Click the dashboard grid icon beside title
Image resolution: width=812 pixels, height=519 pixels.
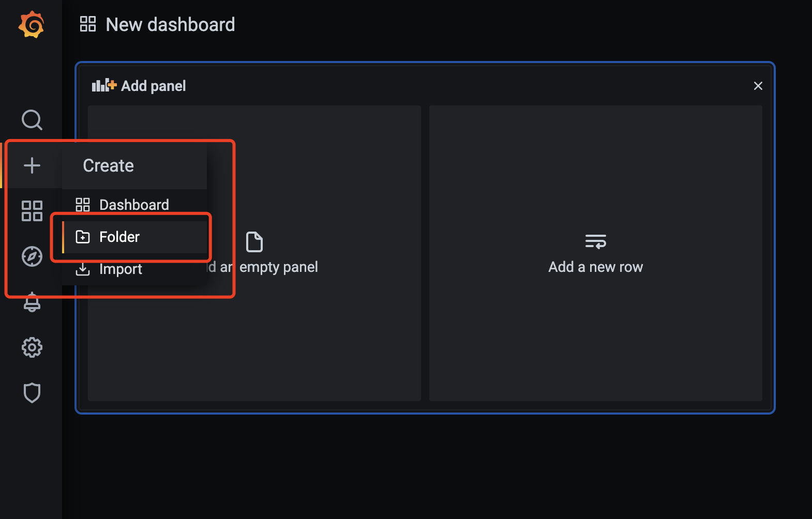tap(88, 24)
